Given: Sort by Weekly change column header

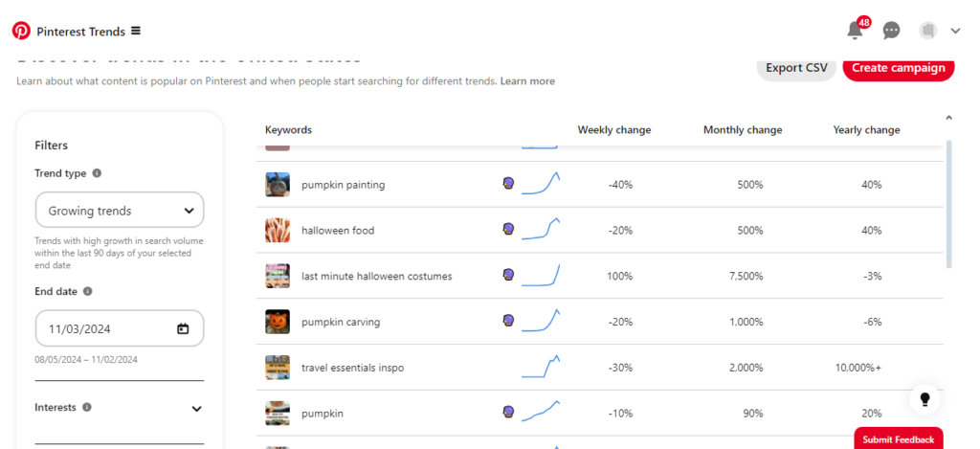Looking at the screenshot, I should 613,130.
